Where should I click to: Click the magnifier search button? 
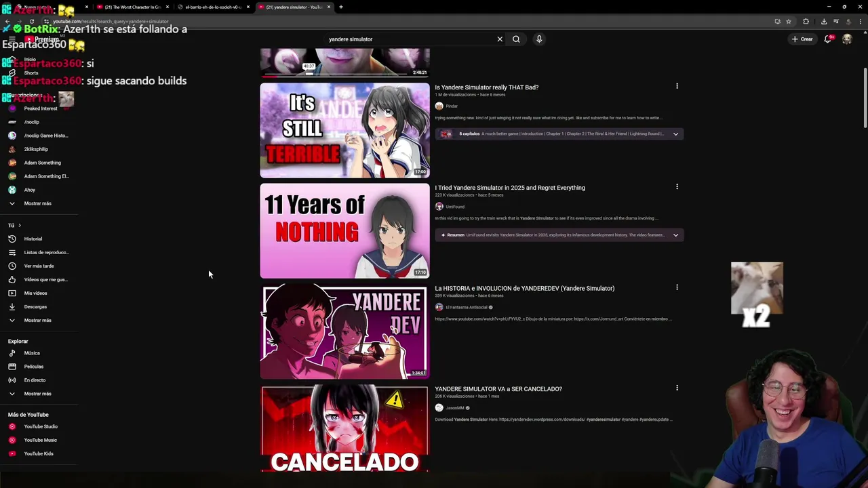pos(516,39)
